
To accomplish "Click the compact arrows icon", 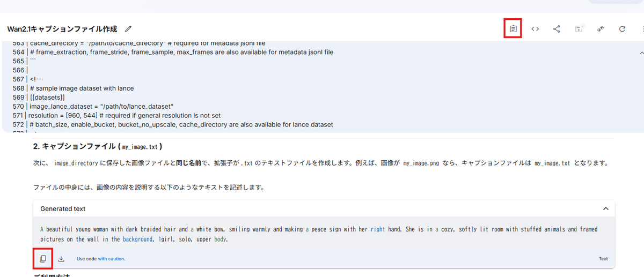I will click(601, 29).
